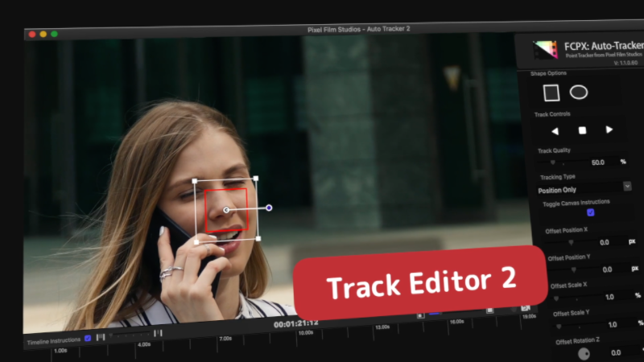Click the 00:01:21:12 timecode display
Screen dimensions: 644x362
[296, 323]
